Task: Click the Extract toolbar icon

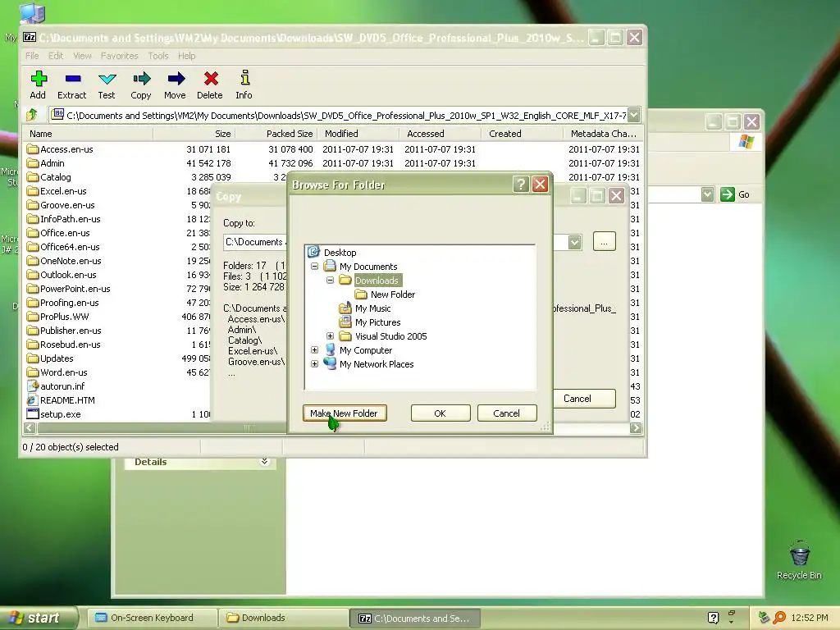Action: pos(73,80)
